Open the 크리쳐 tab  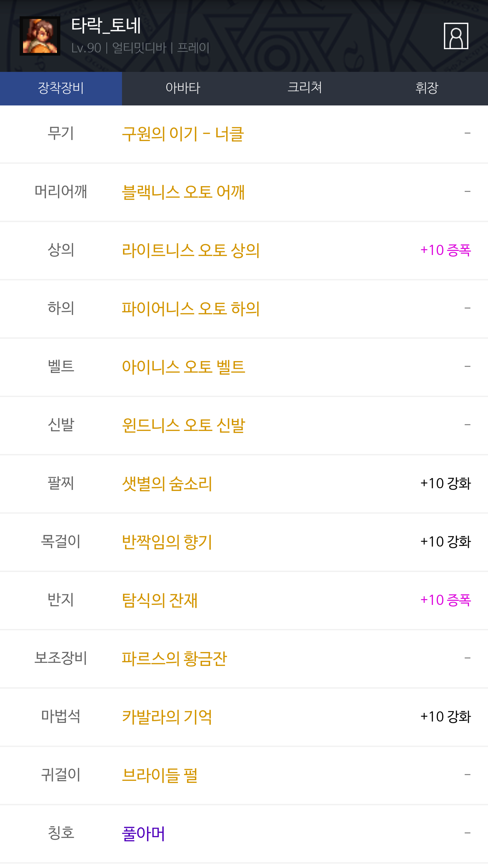(305, 88)
